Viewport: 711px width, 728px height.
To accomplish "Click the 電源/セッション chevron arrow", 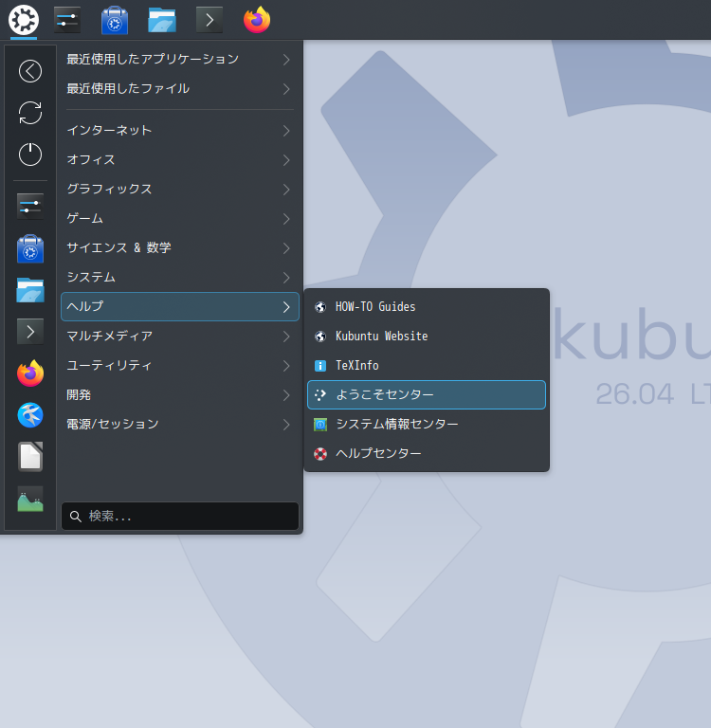I will pyautogui.click(x=286, y=425).
